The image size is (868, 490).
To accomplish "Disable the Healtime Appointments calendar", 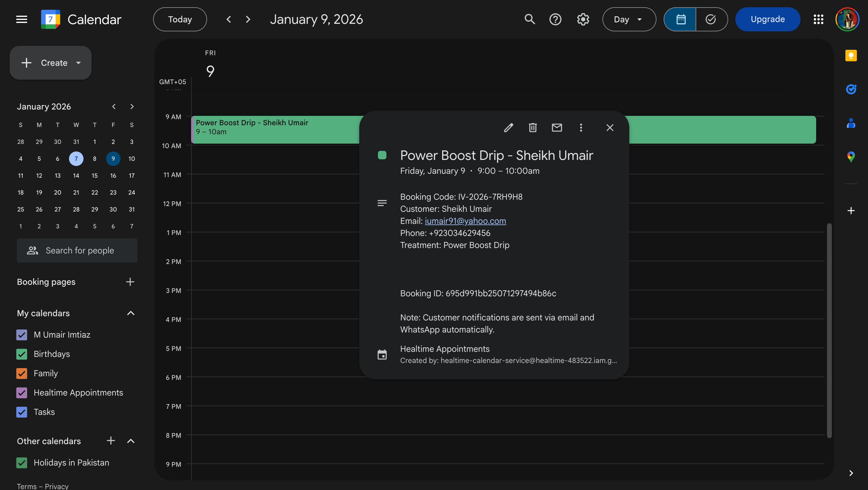I will pos(22,393).
